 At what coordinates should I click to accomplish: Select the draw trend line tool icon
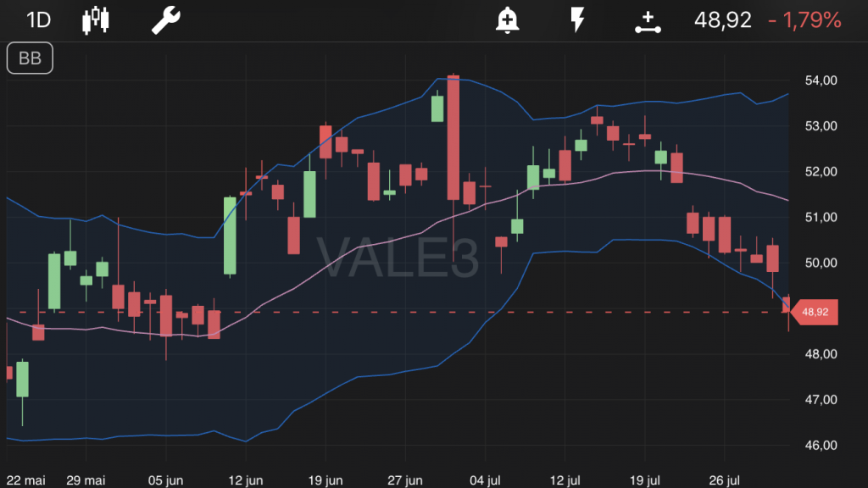[648, 22]
